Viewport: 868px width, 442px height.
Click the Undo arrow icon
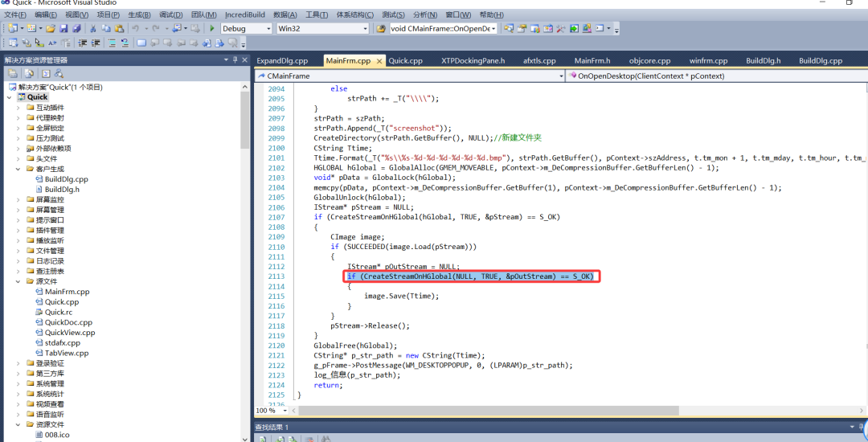[x=135, y=28]
